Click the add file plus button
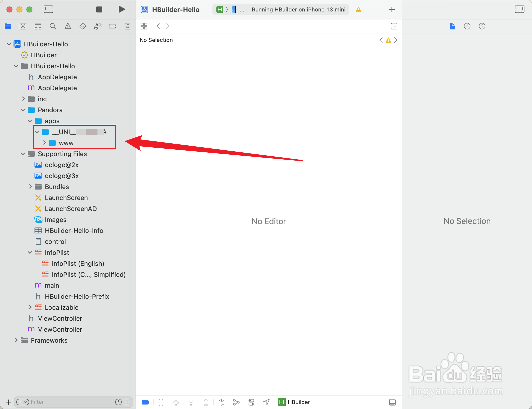Image resolution: width=532 pixels, height=409 pixels. click(8, 402)
